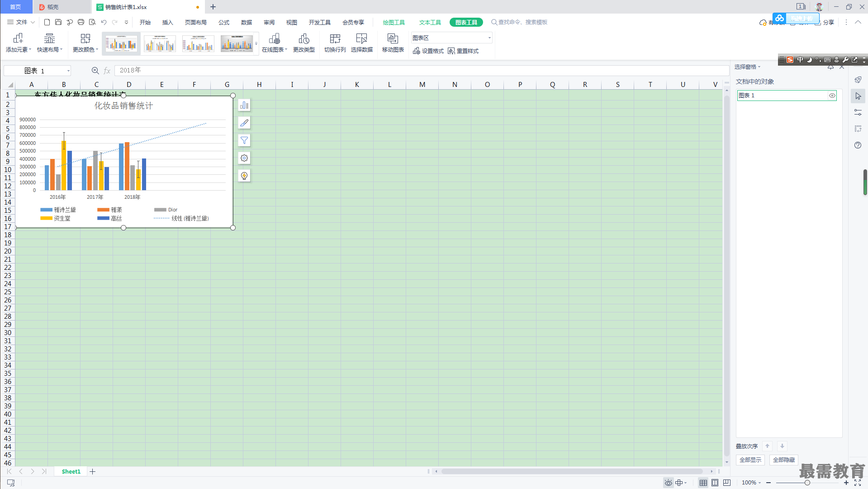
Task: Click 重置样式 reset style button
Action: click(x=463, y=51)
